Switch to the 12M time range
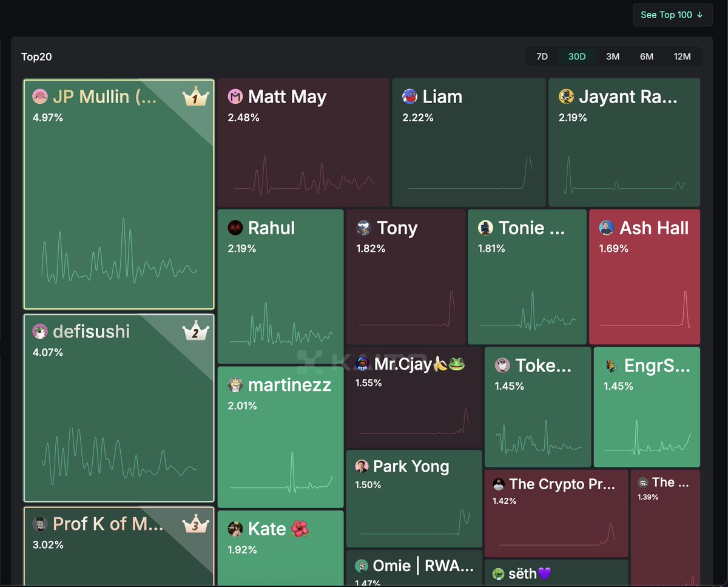This screenshot has width=728, height=587. tap(682, 56)
